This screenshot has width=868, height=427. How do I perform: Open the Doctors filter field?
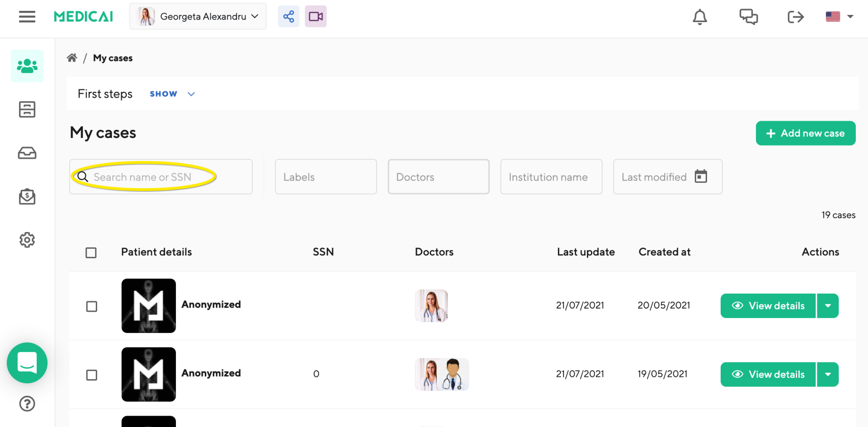coord(438,177)
